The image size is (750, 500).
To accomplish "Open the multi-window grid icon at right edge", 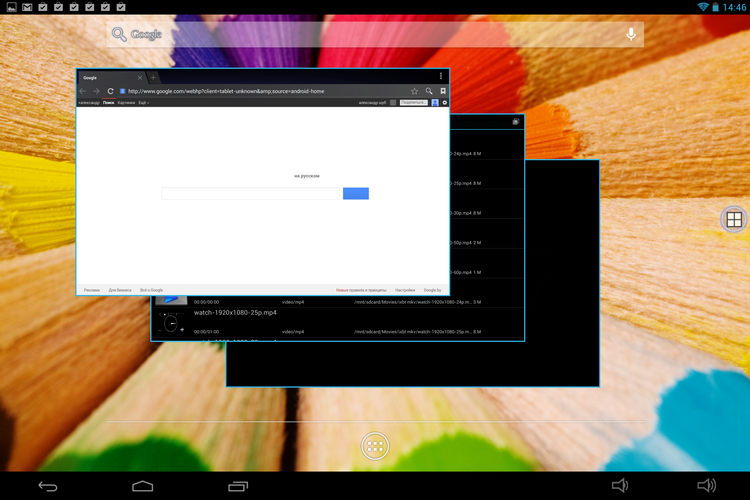I will pos(734,220).
